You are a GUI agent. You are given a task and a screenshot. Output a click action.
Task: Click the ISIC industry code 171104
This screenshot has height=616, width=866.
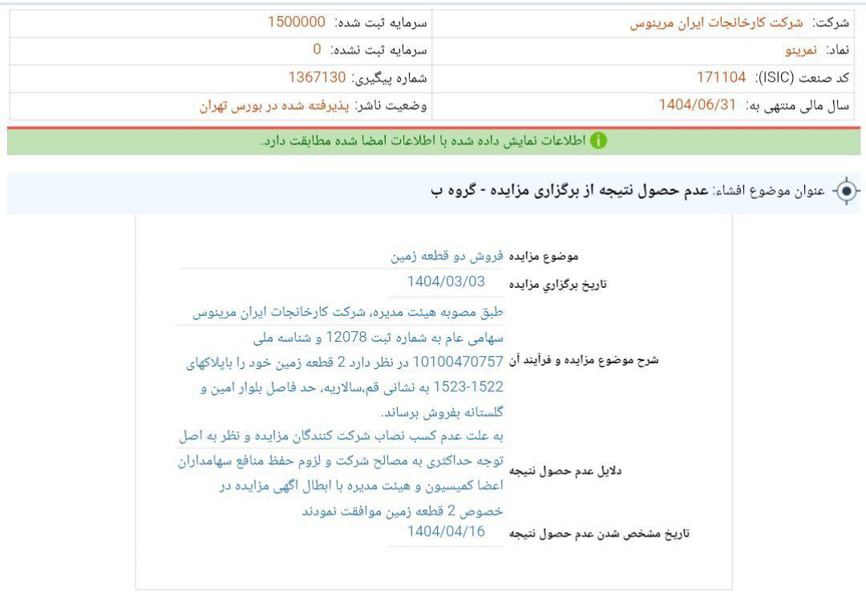[x=722, y=77]
